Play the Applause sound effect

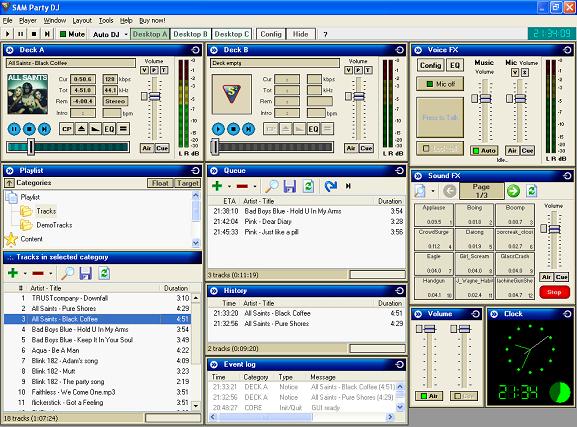click(x=434, y=215)
